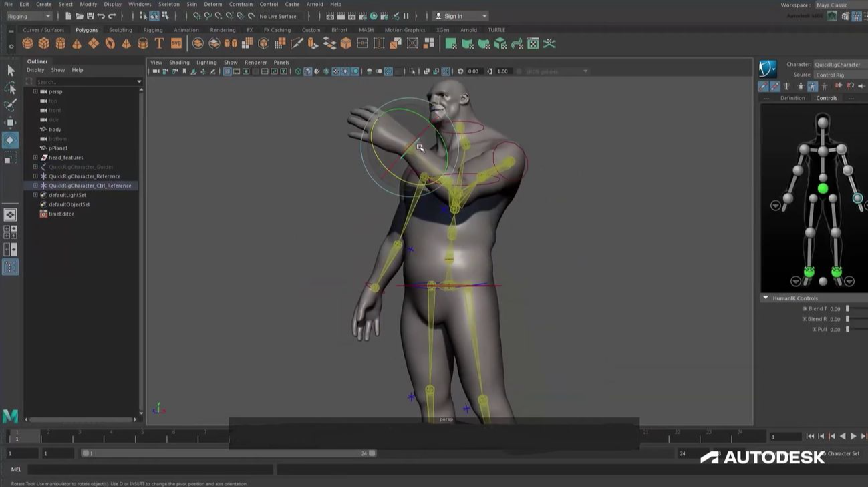Expand the head_features node in Outliner
Image resolution: width=868 pixels, height=488 pixels.
click(35, 158)
